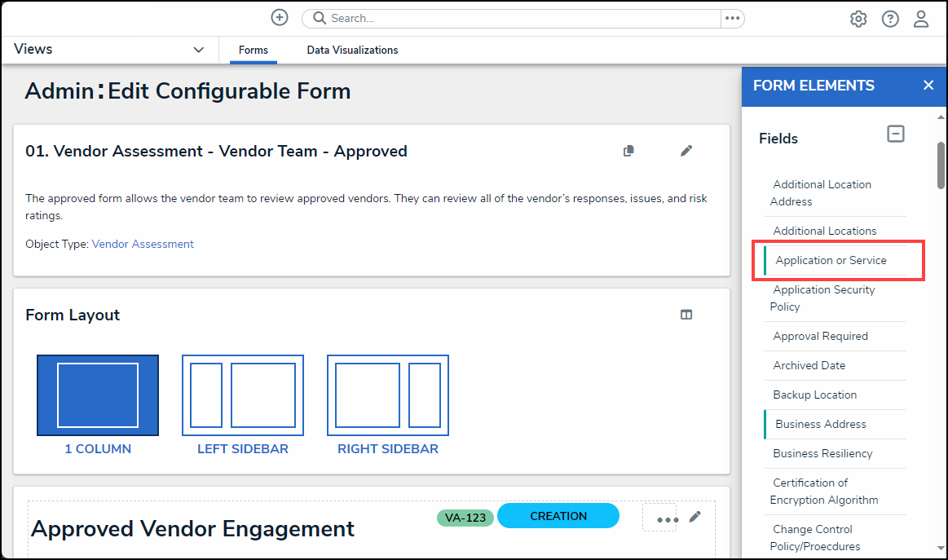Collapse the Fields section
This screenshot has width=948, height=560.
click(x=896, y=134)
